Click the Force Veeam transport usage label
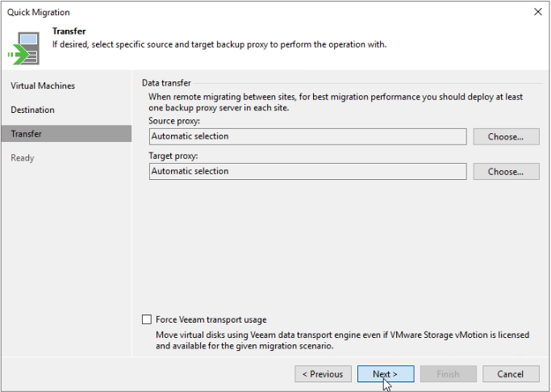This screenshot has width=551, height=392. 211,319
